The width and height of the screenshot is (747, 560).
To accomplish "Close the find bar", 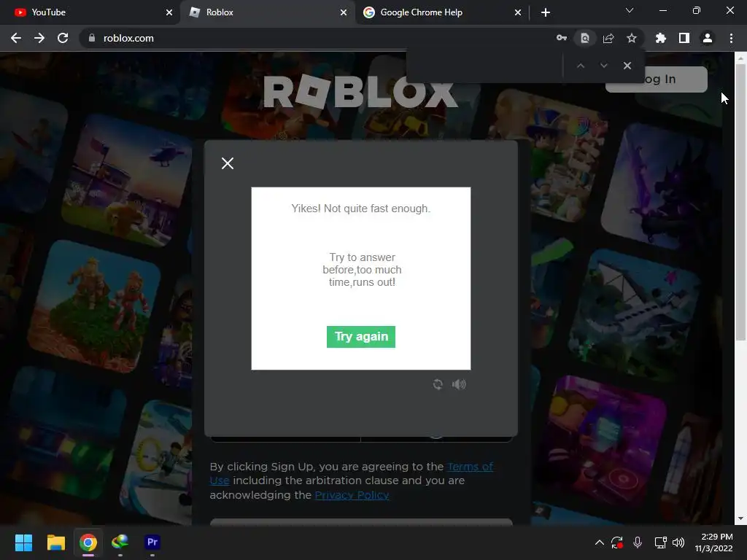I will (627, 66).
